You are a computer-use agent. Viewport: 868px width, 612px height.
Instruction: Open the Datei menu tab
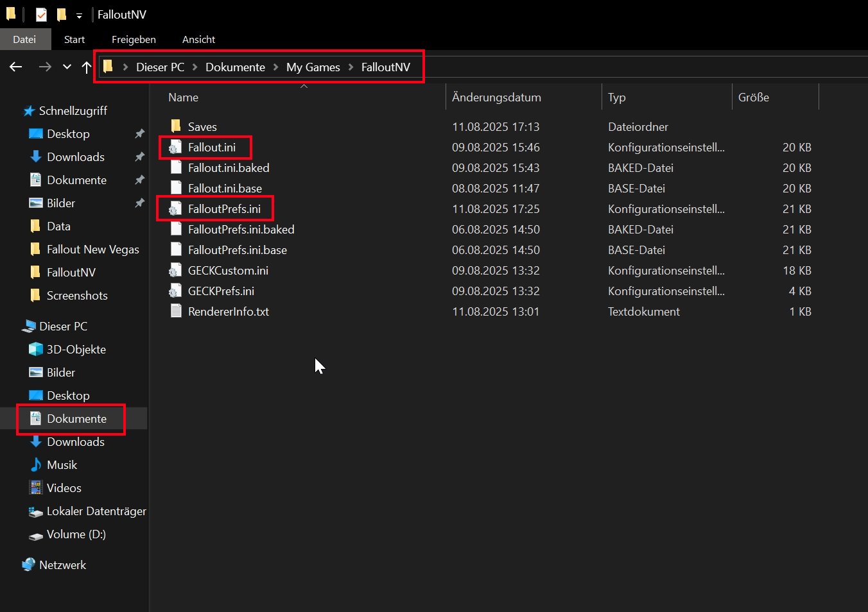tap(24, 39)
